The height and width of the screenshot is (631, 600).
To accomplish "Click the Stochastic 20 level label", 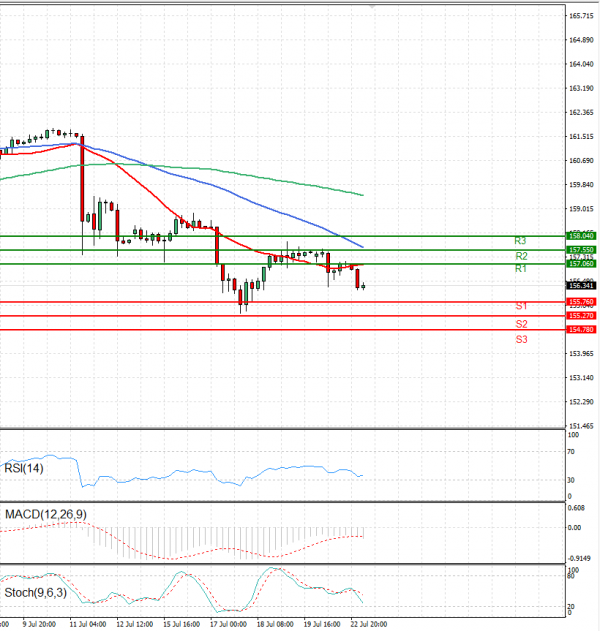I will tap(571, 606).
